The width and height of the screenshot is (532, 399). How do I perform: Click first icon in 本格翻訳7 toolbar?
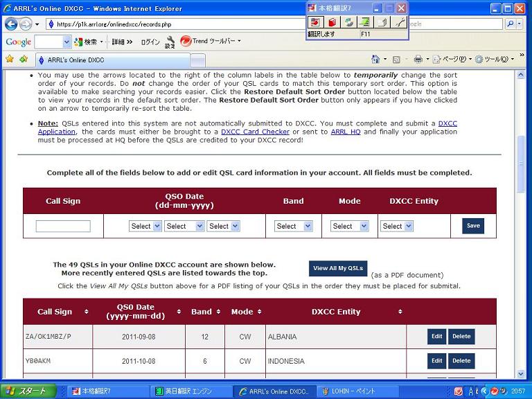click(x=315, y=22)
